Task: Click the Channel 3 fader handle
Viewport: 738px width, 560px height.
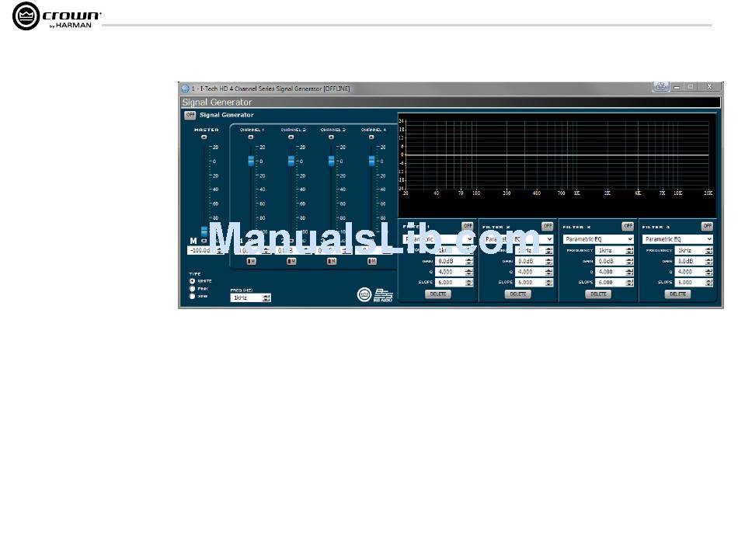Action: click(x=332, y=161)
